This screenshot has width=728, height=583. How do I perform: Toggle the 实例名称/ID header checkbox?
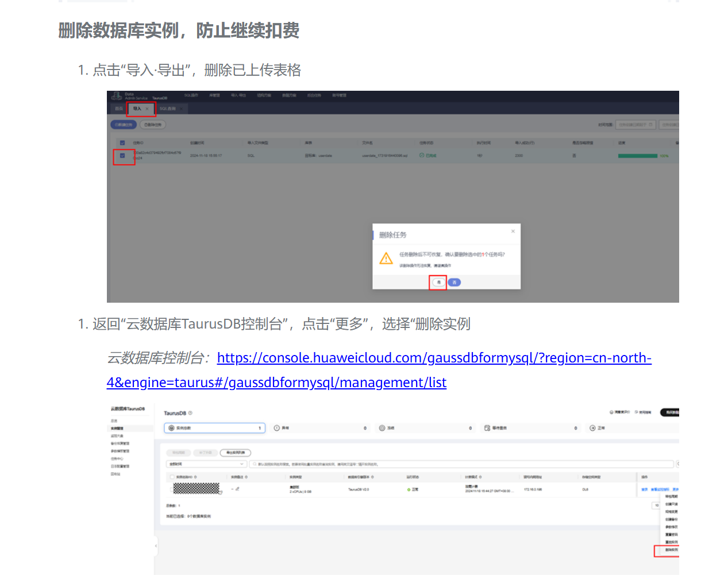click(172, 477)
